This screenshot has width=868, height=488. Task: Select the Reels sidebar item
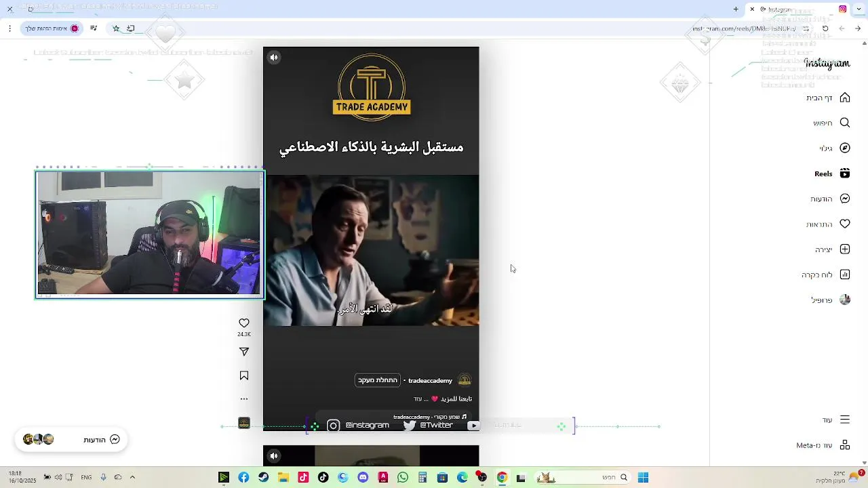(x=832, y=174)
